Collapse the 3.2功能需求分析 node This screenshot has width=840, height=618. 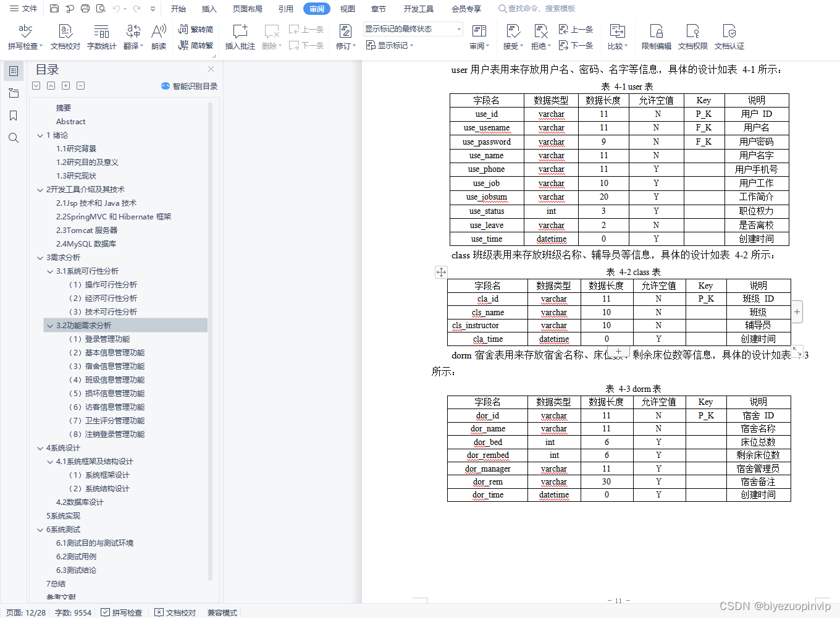[50, 326]
